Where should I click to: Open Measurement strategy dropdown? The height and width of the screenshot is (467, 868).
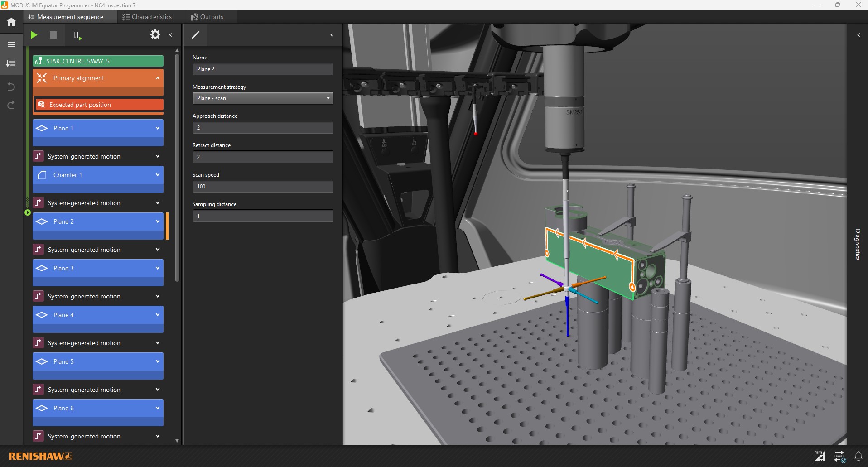pyautogui.click(x=263, y=98)
